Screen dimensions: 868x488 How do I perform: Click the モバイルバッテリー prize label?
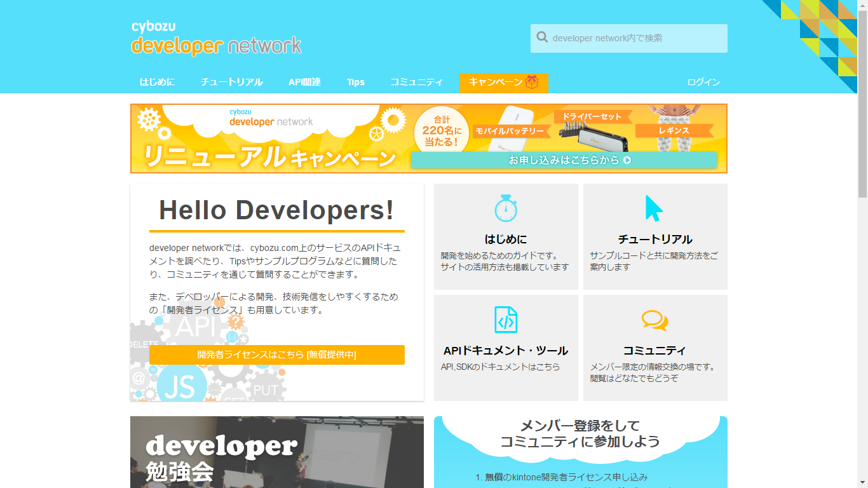click(x=510, y=131)
